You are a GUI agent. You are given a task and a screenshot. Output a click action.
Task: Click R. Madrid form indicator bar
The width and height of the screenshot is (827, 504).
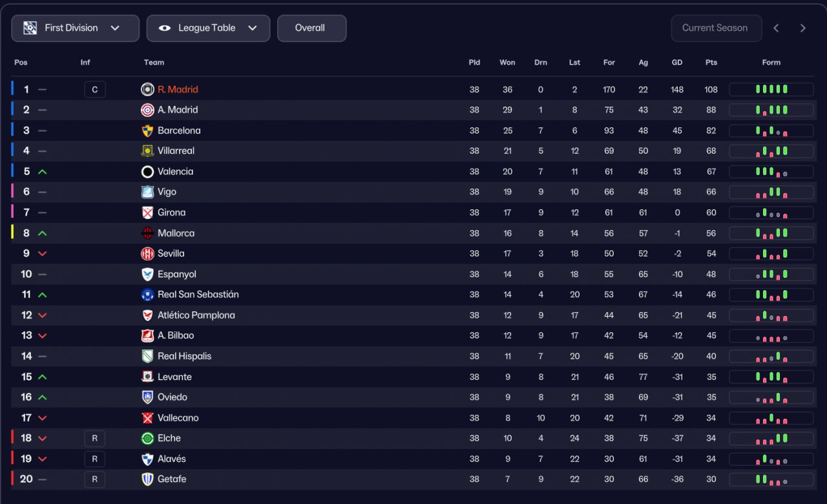(771, 90)
